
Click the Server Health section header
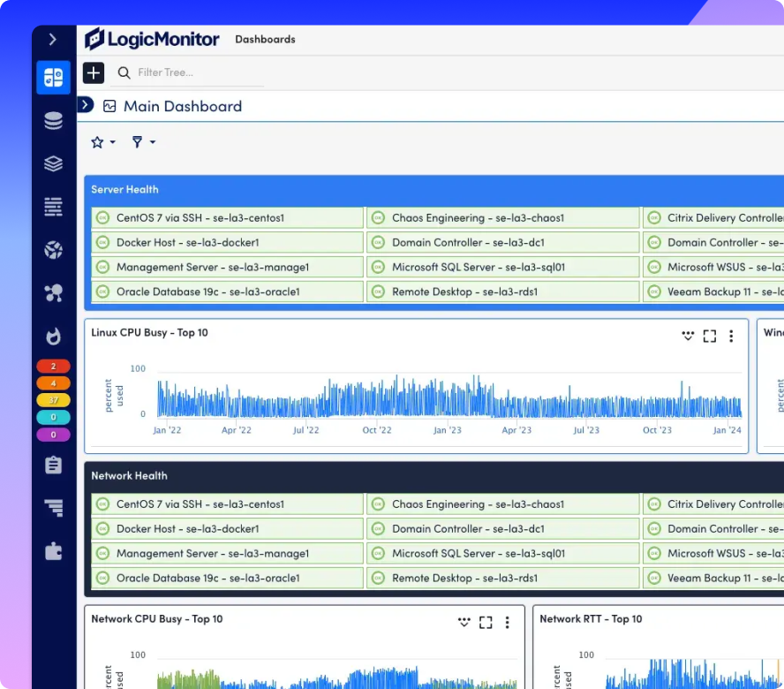tap(124, 190)
